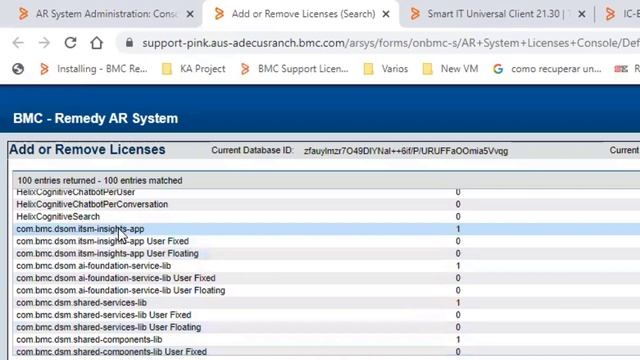This screenshot has width=640, height=360.
Task: Click the KA Project folder icon
Action: click(167, 69)
